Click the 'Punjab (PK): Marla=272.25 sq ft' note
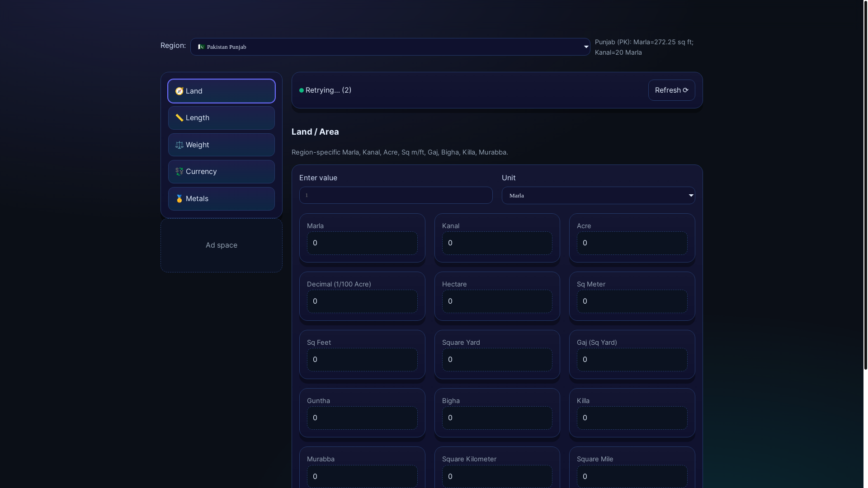Image resolution: width=868 pixels, height=488 pixels. (x=644, y=47)
